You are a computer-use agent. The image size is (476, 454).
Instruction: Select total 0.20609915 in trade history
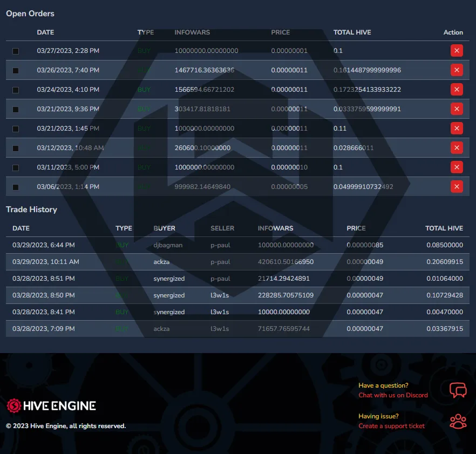pyautogui.click(x=445, y=262)
